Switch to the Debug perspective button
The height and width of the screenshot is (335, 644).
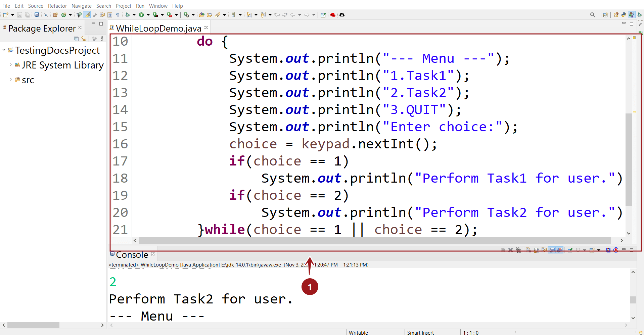tap(640, 14)
